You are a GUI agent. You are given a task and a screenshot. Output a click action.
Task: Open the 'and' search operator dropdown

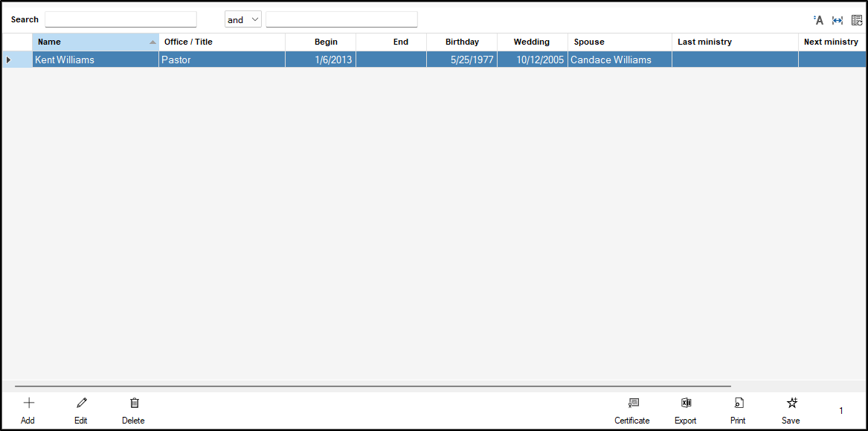(x=243, y=19)
